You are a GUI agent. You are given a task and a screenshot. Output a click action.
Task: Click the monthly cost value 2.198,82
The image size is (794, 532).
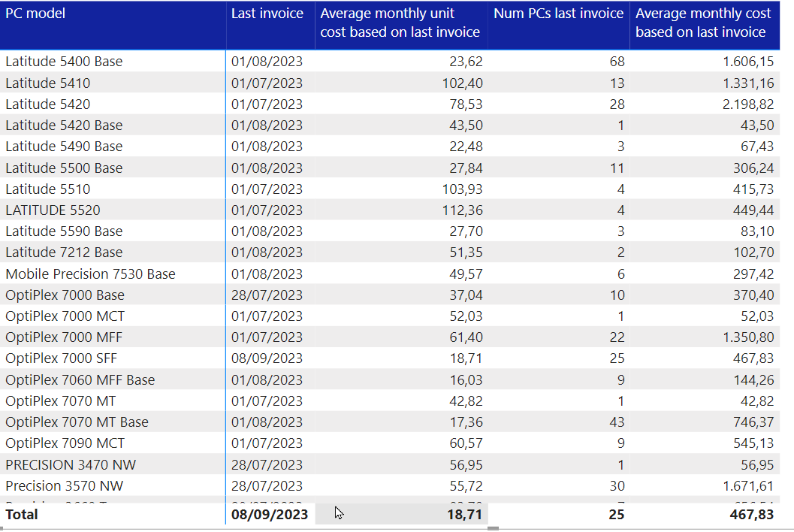(x=748, y=104)
